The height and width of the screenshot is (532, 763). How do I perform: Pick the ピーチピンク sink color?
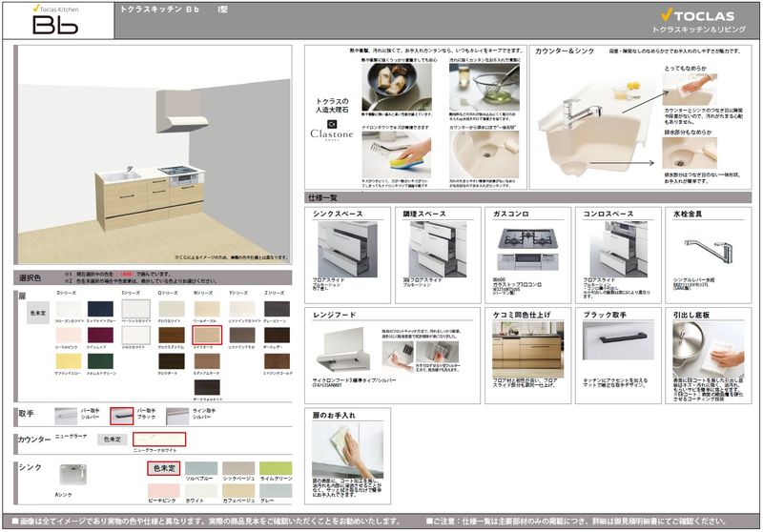[164, 490]
